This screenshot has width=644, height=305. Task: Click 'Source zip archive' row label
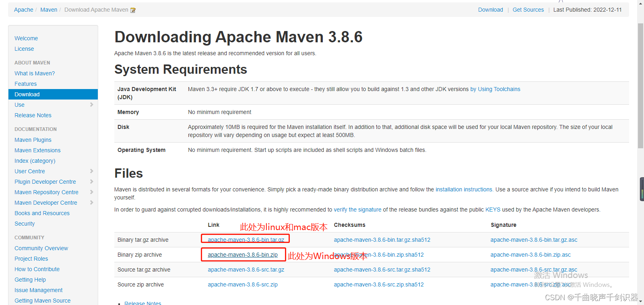(140, 284)
